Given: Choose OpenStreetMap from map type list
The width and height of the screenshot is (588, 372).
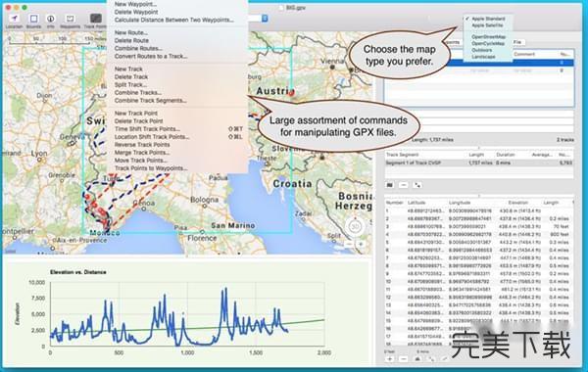Looking at the screenshot, I should coord(489,37).
